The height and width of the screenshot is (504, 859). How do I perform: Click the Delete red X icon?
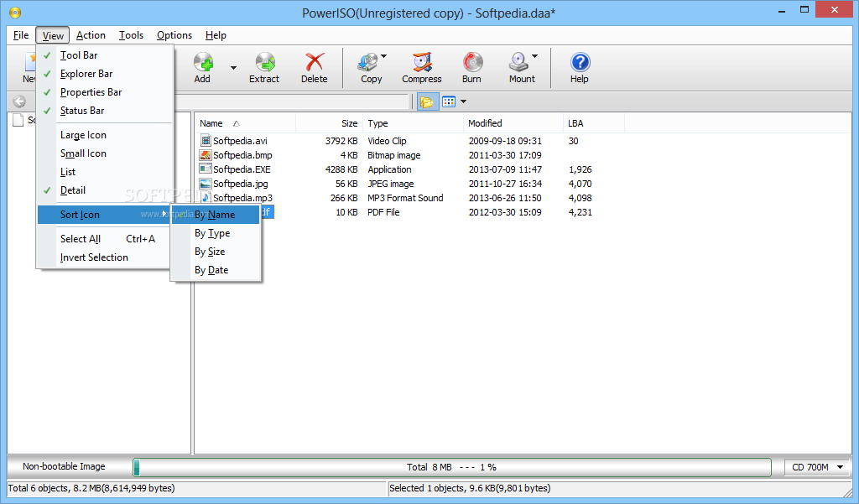(x=315, y=62)
